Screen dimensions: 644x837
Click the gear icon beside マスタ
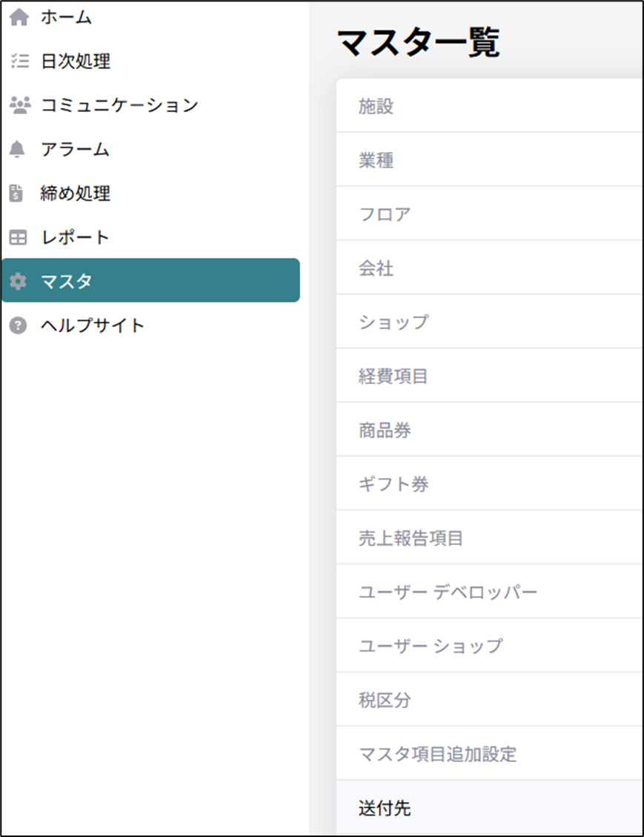[x=18, y=281]
